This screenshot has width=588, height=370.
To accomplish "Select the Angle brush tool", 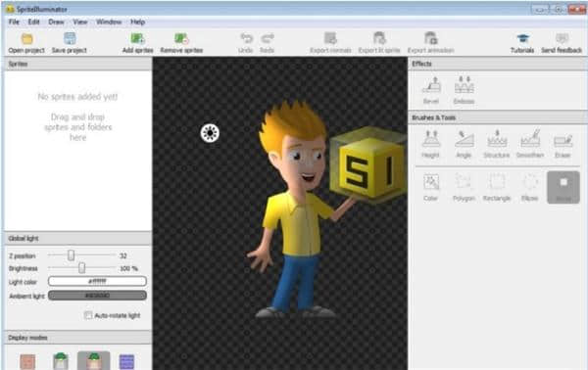I will click(x=464, y=139).
